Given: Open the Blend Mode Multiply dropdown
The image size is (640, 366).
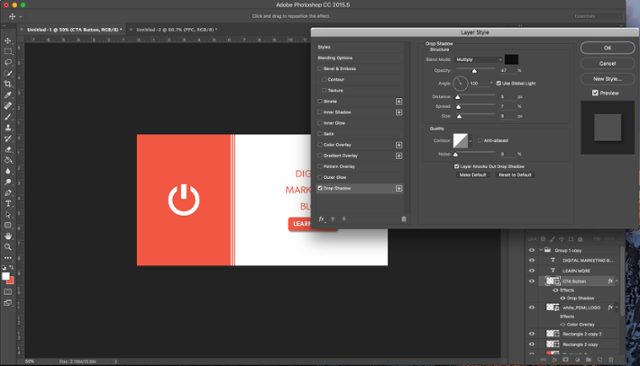Looking at the screenshot, I should pos(479,60).
